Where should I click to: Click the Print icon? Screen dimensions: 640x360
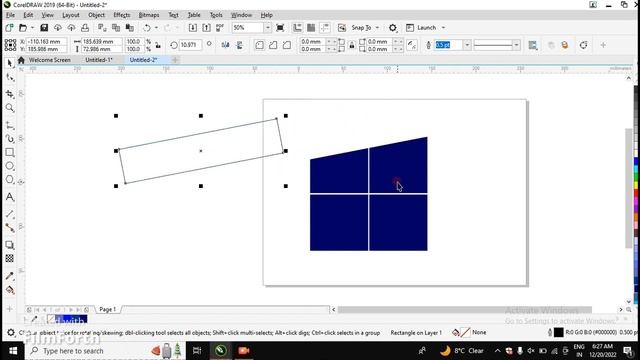coord(85,28)
